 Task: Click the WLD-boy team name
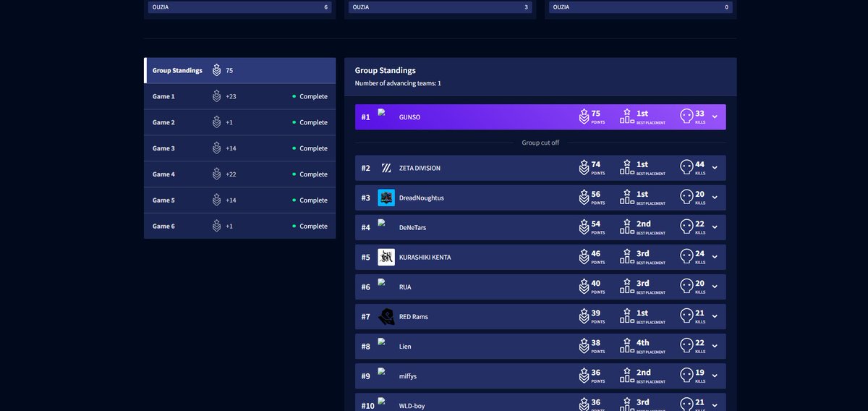pos(412,406)
